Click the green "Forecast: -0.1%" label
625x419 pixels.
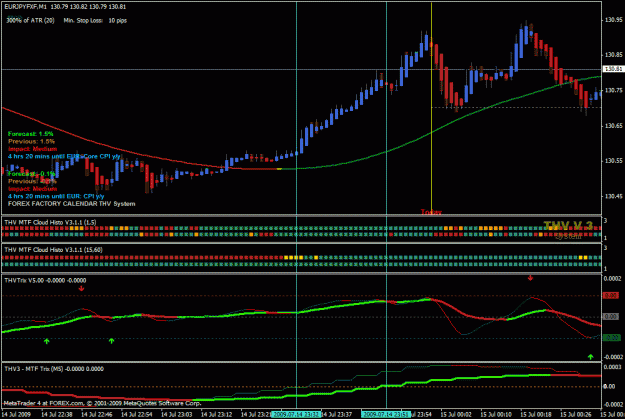coord(32,174)
